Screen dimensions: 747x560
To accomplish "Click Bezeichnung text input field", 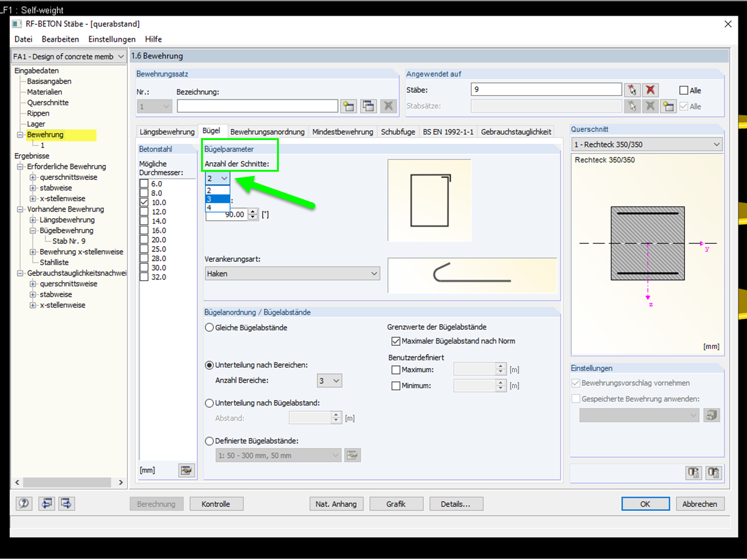I will point(257,106).
